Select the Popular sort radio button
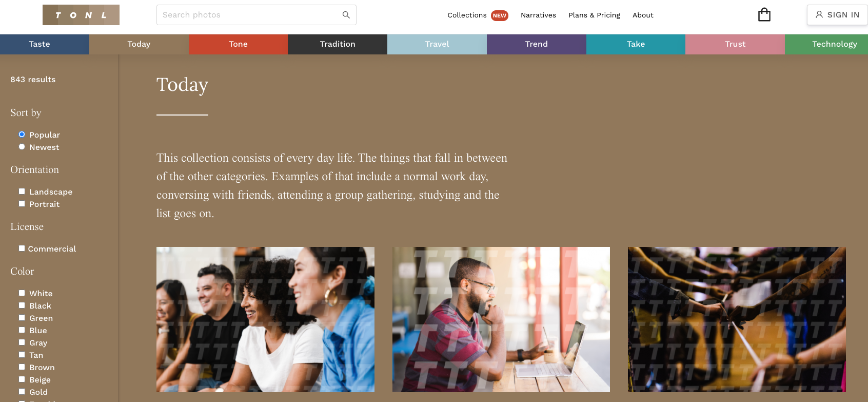This screenshot has height=402, width=868. (x=22, y=135)
